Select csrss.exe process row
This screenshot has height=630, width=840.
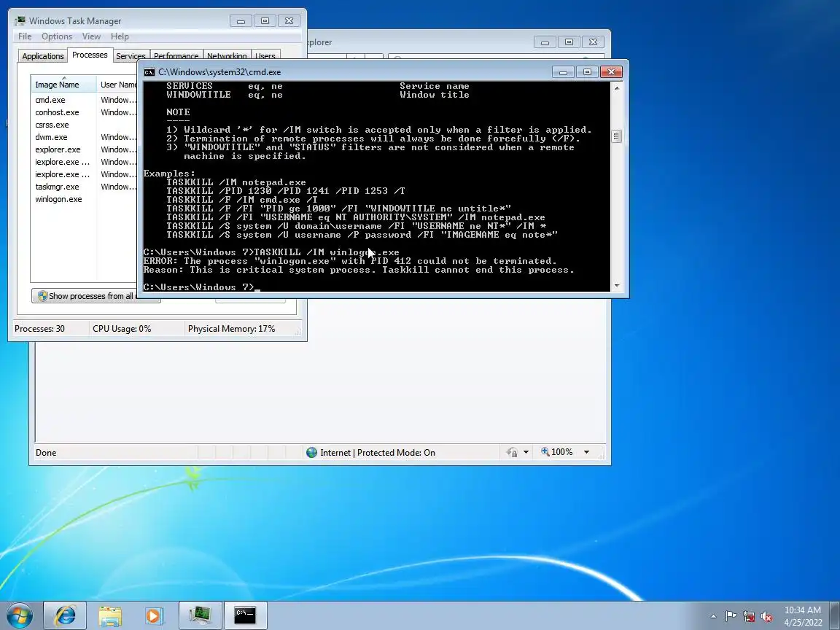click(x=84, y=125)
